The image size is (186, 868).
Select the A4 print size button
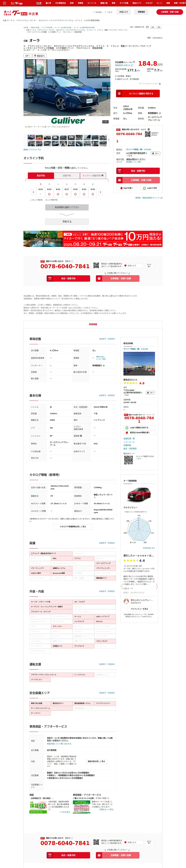click(153, 27)
